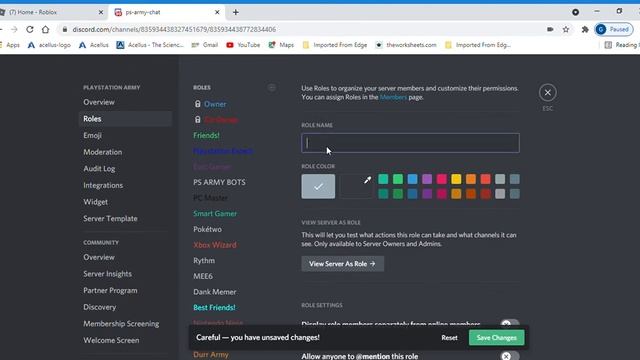Select the Xbox Wizard role
Viewport: 640px width, 360px height.
tap(215, 245)
